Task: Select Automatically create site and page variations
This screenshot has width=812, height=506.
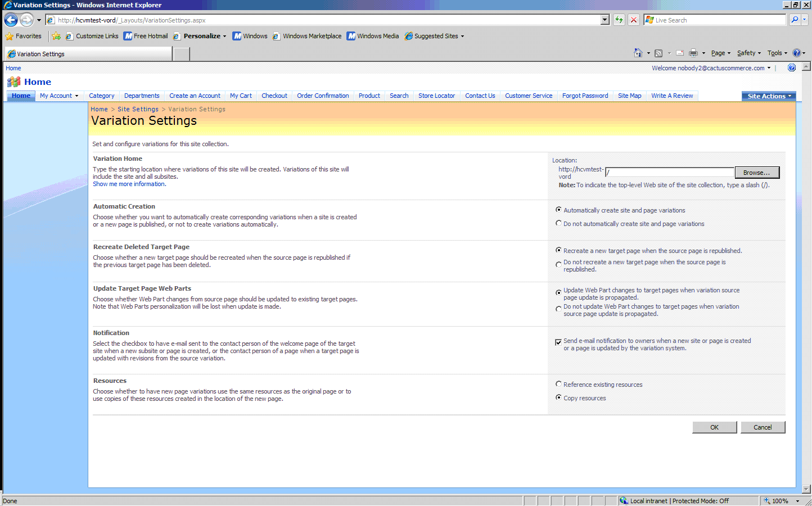Action: [558, 210]
